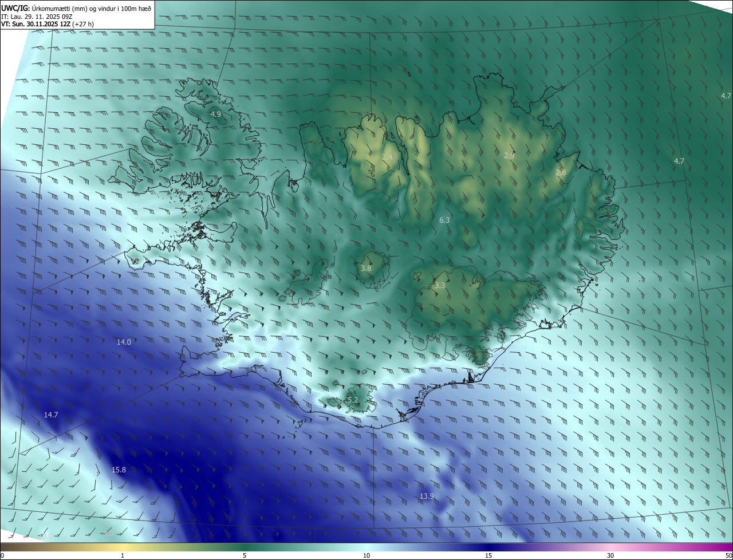
Task: Click the 5 tick label on the colorbar
Action: click(x=245, y=555)
